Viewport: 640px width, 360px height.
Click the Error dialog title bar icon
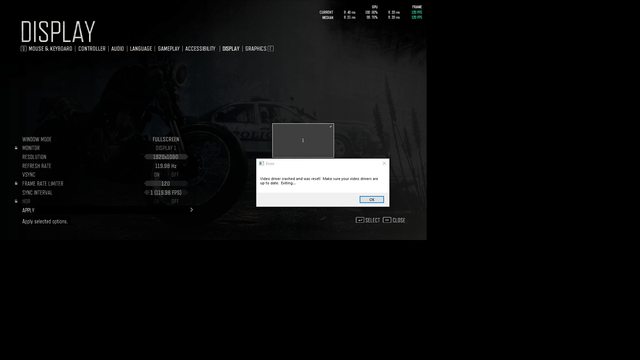click(261, 163)
